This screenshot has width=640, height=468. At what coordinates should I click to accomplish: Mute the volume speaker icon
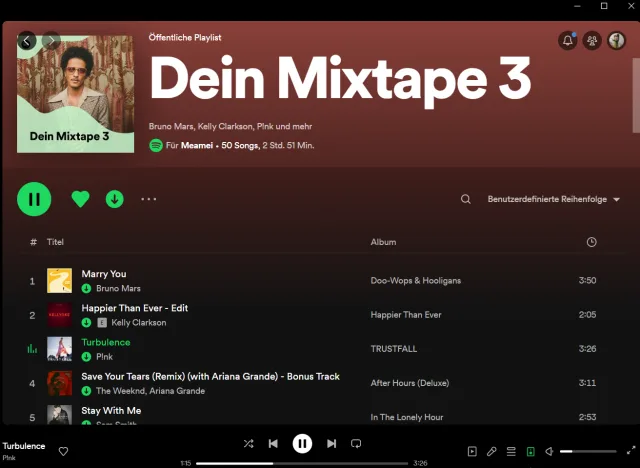[x=550, y=452]
